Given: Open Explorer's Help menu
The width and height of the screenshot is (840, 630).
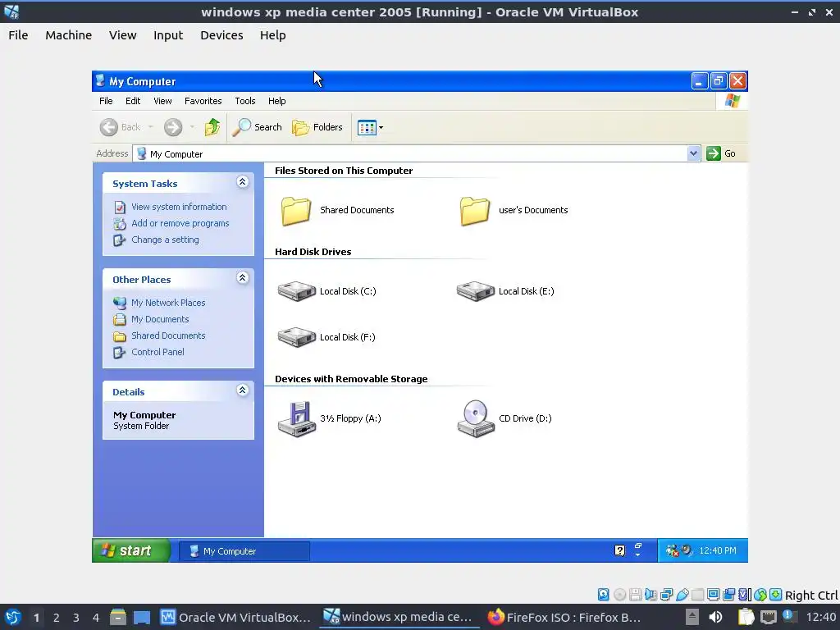Looking at the screenshot, I should coord(277,101).
